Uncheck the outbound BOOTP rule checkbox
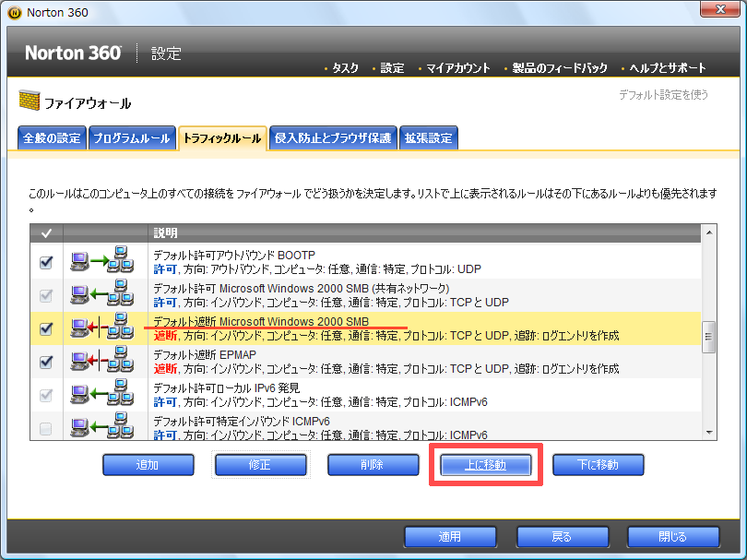747x560 pixels. (x=46, y=263)
